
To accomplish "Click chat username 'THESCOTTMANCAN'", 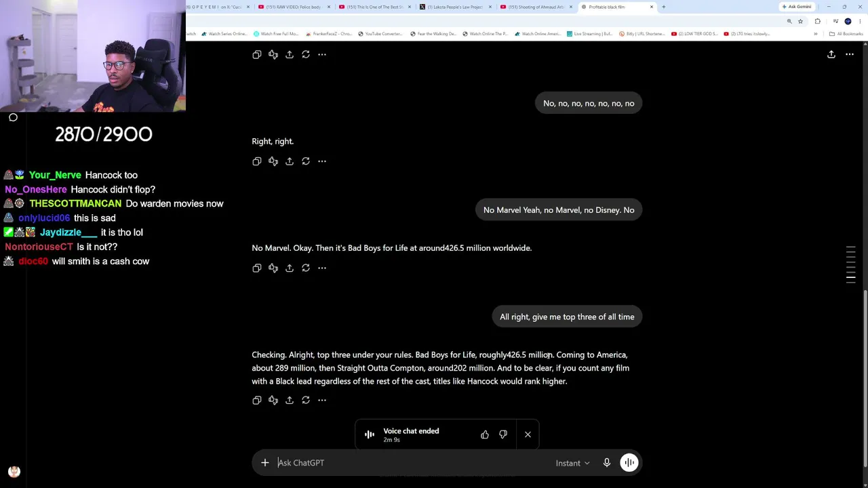I will 75,203.
